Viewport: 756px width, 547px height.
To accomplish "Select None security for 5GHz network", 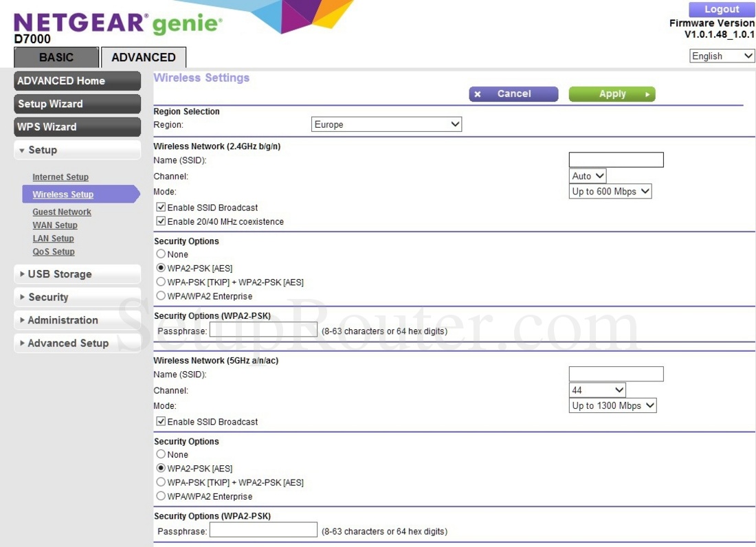I will (x=160, y=454).
